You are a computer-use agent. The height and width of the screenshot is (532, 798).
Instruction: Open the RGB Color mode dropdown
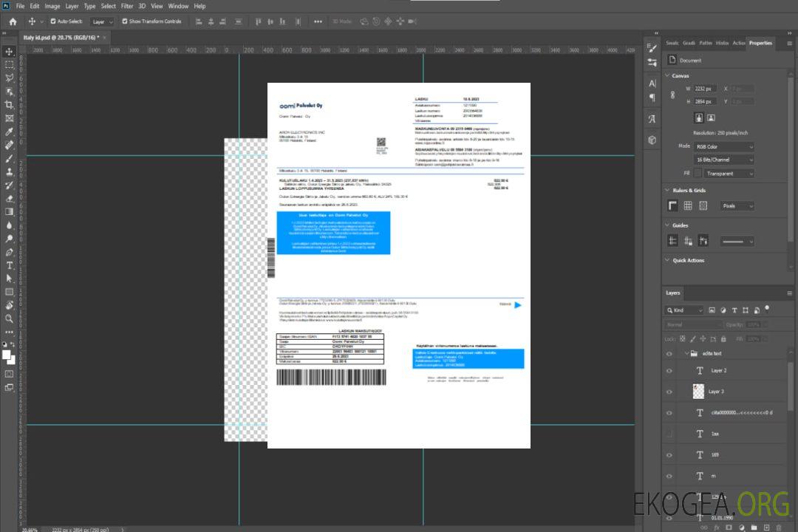click(x=724, y=146)
